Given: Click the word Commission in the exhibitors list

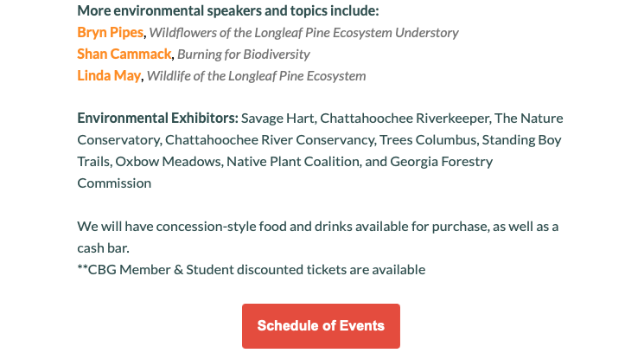Looking at the screenshot, I should [x=114, y=183].
